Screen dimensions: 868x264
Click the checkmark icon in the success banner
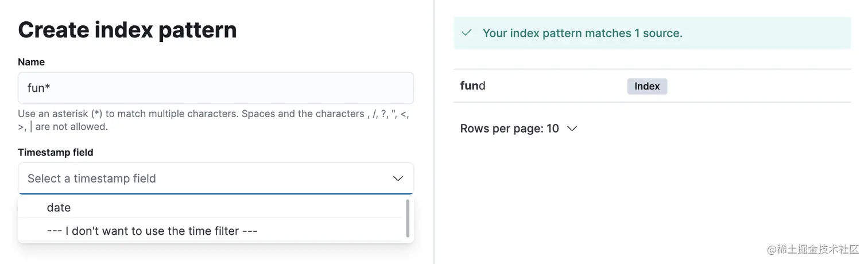(x=467, y=33)
